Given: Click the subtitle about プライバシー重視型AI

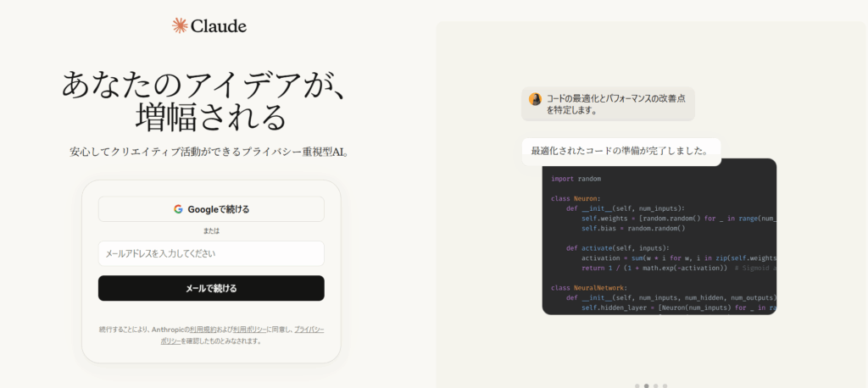Looking at the screenshot, I should click(x=211, y=152).
